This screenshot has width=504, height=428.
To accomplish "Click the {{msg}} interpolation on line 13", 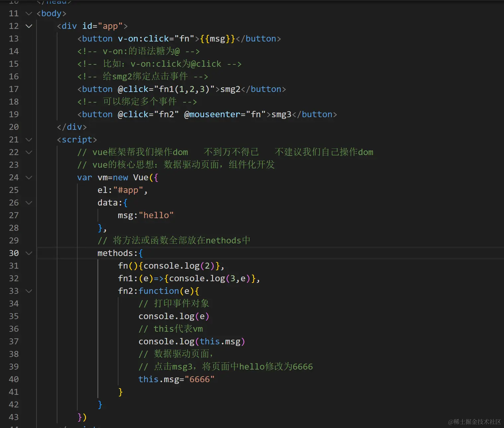I will pos(218,39).
